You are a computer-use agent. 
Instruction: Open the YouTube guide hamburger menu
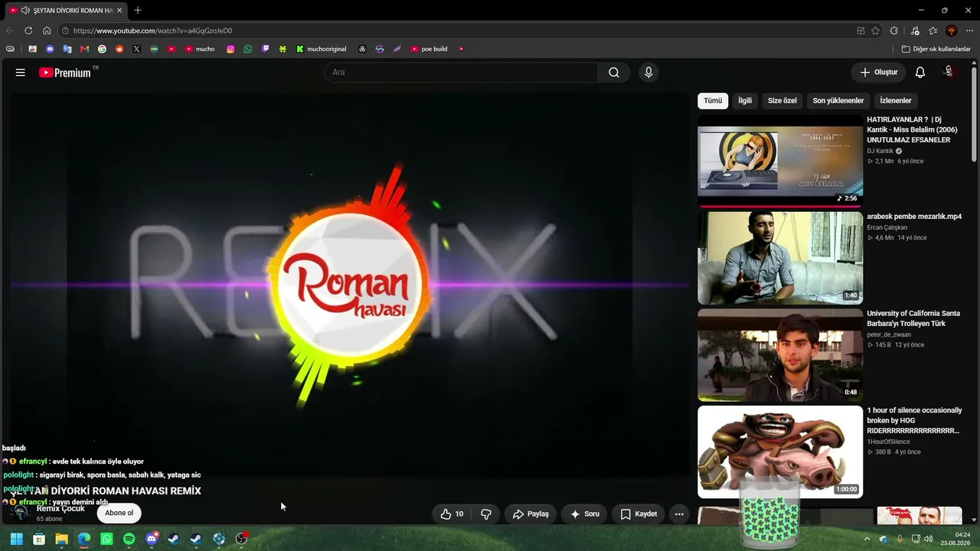[x=21, y=73]
